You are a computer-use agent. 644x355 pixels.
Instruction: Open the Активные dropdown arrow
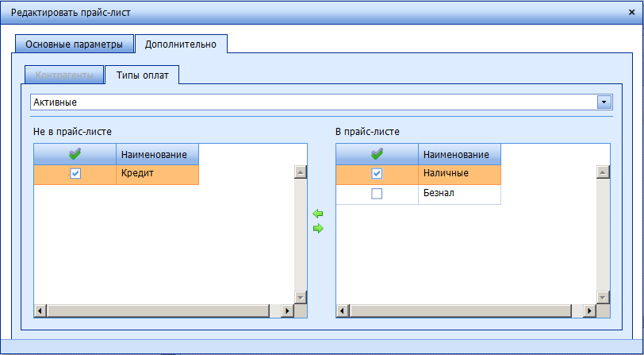[x=604, y=102]
